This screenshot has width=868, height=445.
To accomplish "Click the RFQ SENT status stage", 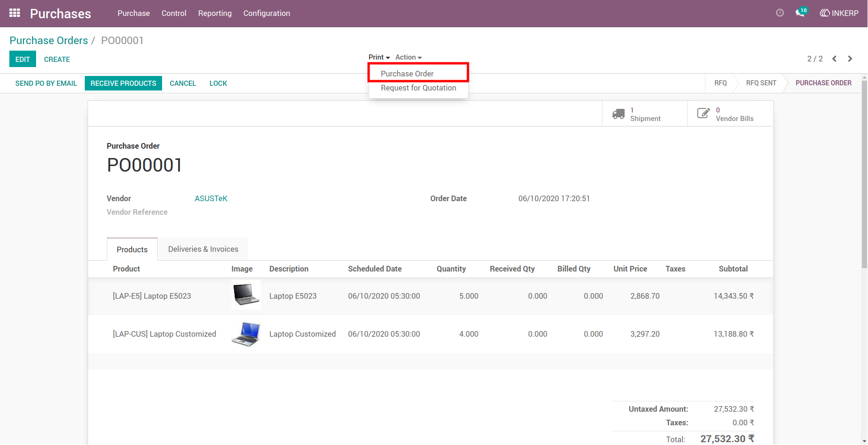I will click(x=761, y=83).
